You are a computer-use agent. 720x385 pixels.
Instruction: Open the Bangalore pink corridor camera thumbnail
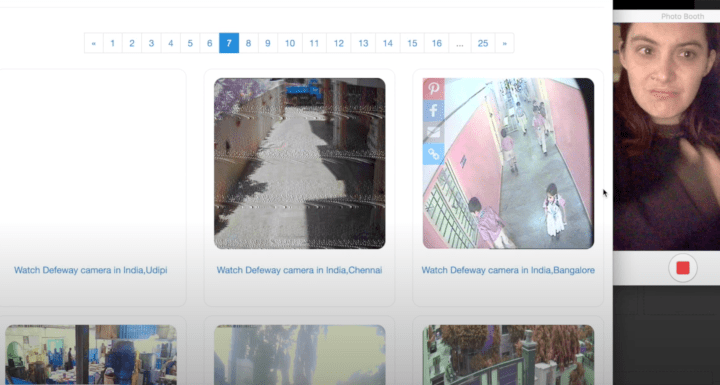coord(508,163)
